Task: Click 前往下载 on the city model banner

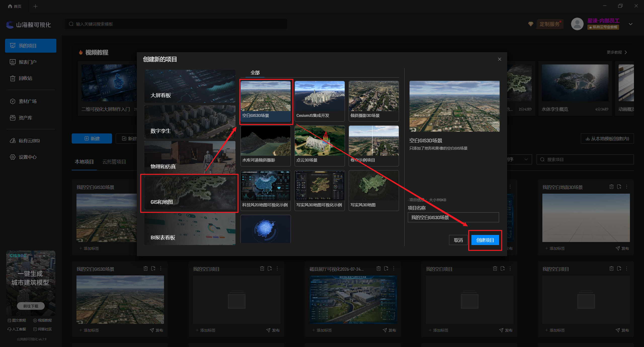Action: tap(31, 306)
